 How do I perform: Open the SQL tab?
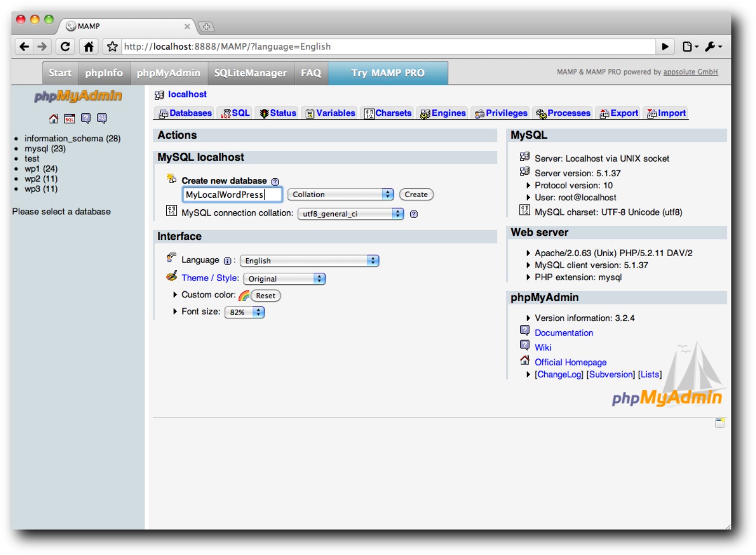pyautogui.click(x=236, y=113)
